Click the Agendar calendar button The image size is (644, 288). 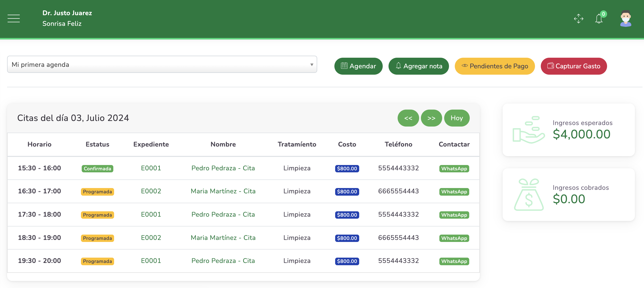coord(358,66)
